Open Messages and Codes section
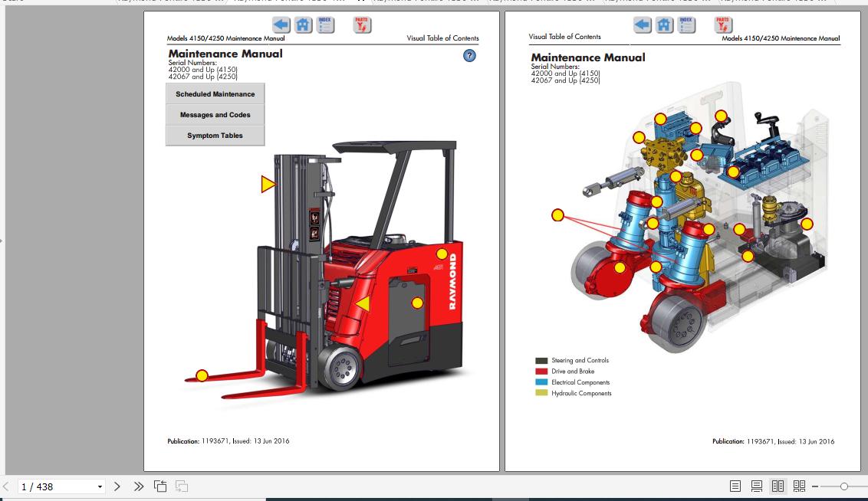Image resolution: width=868 pixels, height=501 pixels. (215, 114)
